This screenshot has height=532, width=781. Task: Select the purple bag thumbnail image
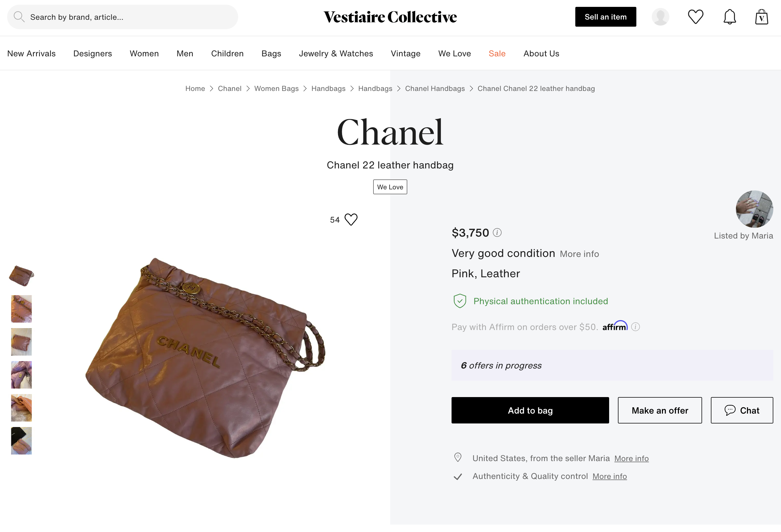[21, 375]
